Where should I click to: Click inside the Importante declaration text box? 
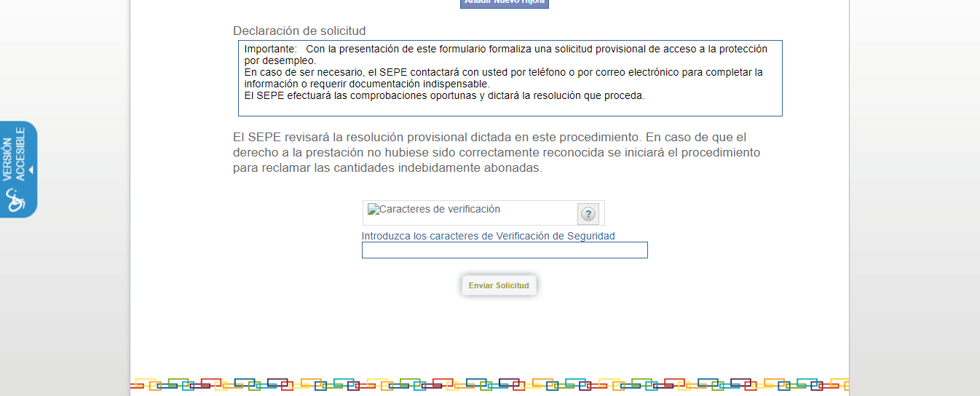coord(510,79)
